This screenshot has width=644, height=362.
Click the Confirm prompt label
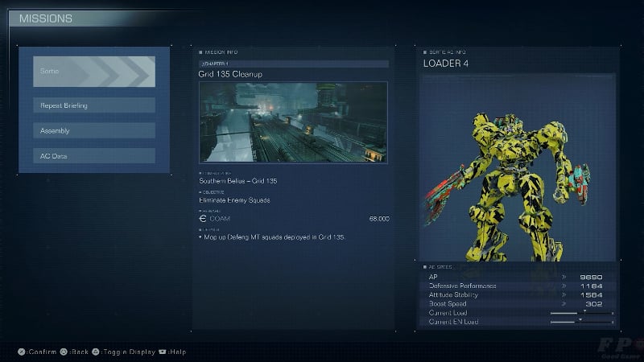[x=43, y=352]
